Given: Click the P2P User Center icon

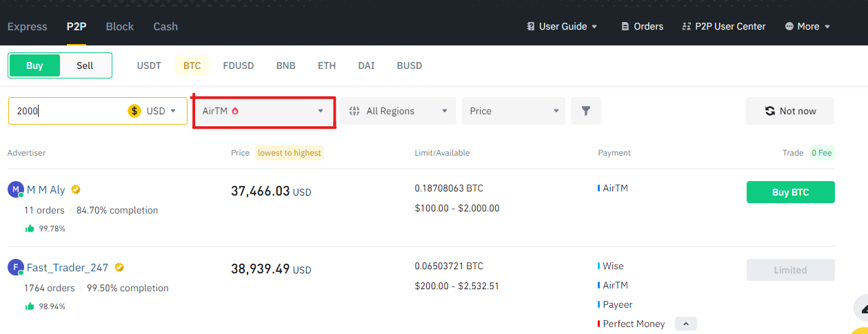Looking at the screenshot, I should tap(686, 26).
